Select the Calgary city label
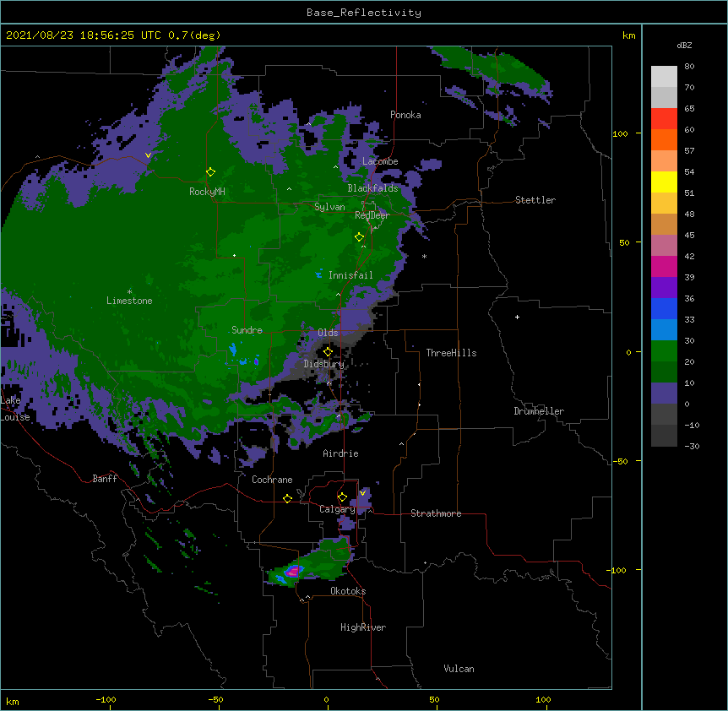The height and width of the screenshot is (711, 728). tap(337, 509)
